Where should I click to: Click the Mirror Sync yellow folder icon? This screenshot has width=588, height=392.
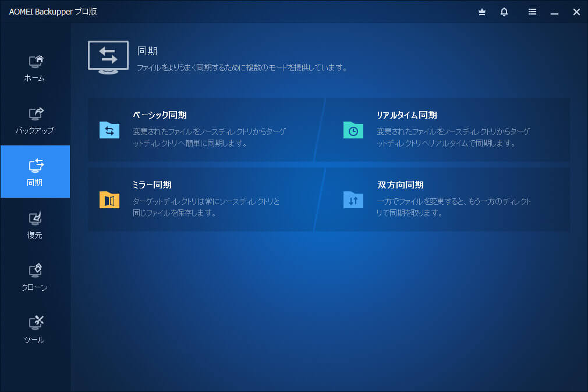click(109, 199)
